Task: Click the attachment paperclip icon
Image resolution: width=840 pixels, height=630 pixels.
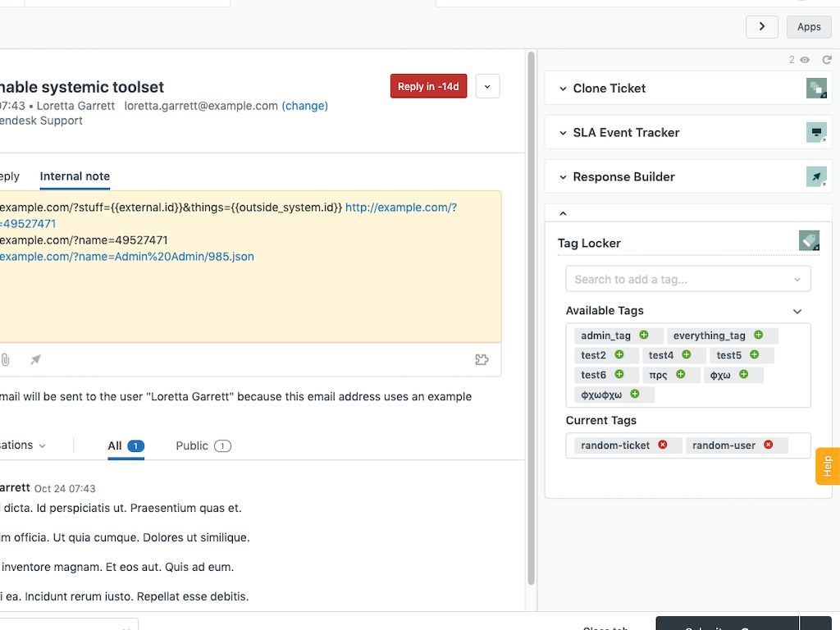Action: tap(6, 359)
